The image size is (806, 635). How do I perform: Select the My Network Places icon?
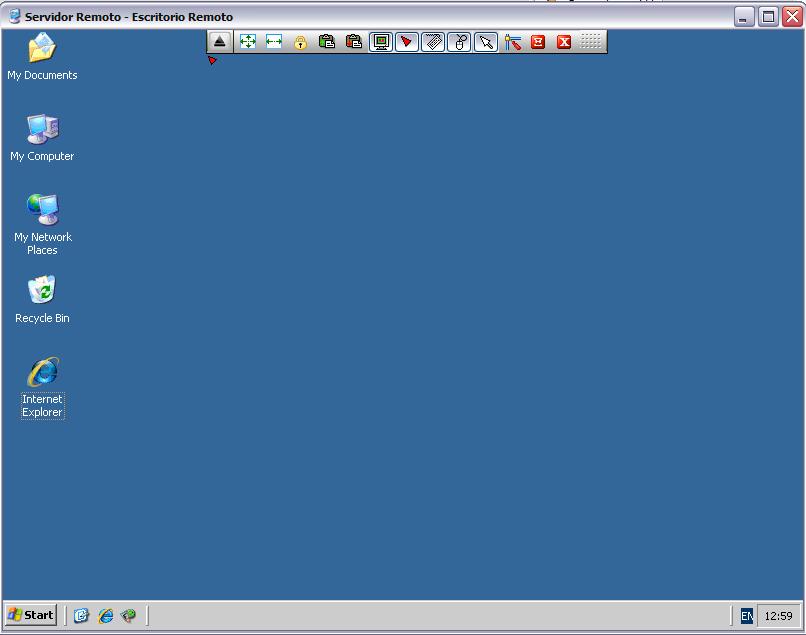coord(42,225)
